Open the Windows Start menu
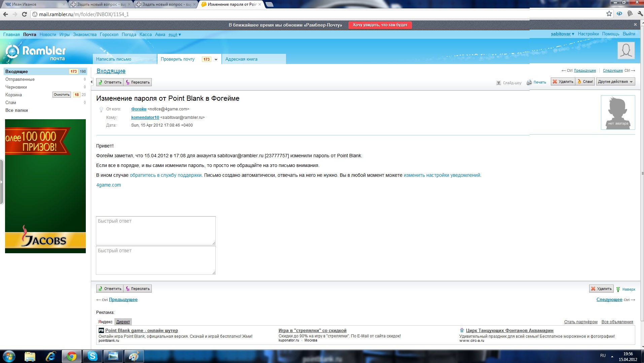644x363 pixels. (x=9, y=356)
